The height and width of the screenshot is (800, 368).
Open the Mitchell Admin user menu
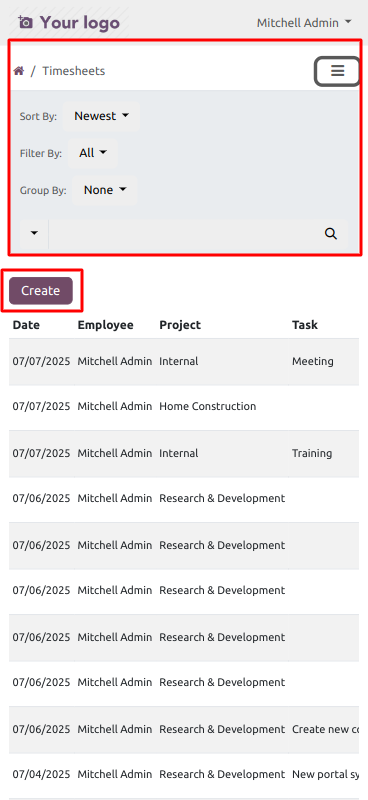click(304, 22)
